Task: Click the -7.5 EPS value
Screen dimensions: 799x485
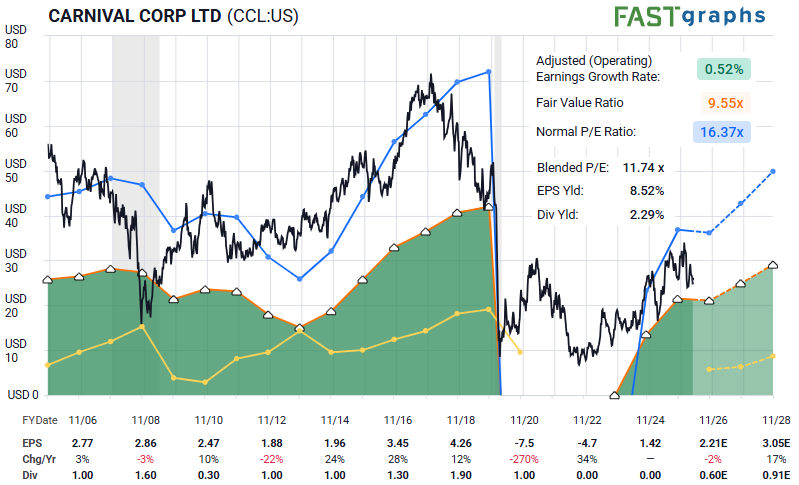Action: 524,443
